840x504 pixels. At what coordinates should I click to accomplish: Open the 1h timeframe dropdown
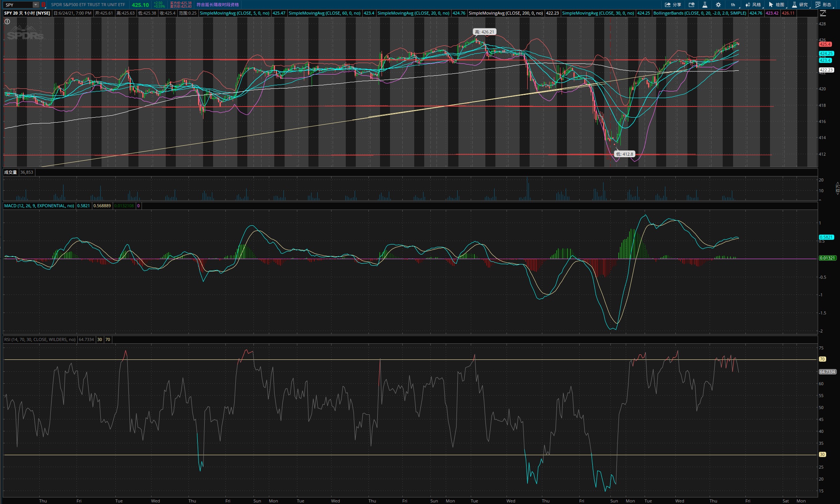pos(733,5)
